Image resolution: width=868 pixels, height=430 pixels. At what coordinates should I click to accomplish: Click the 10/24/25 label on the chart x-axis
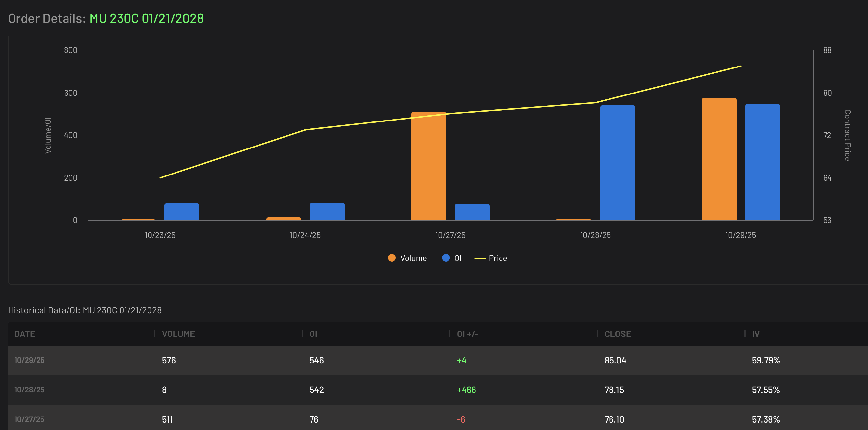(305, 235)
